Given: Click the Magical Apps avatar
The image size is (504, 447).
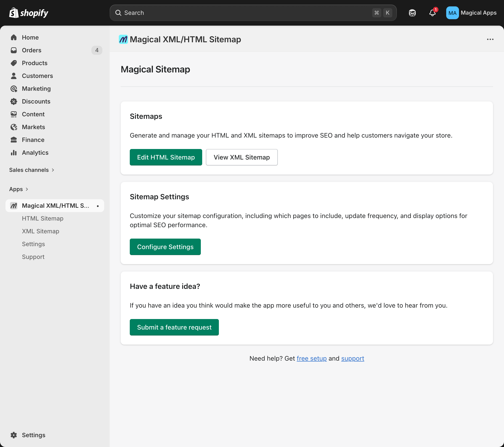Looking at the screenshot, I should tap(452, 13).
